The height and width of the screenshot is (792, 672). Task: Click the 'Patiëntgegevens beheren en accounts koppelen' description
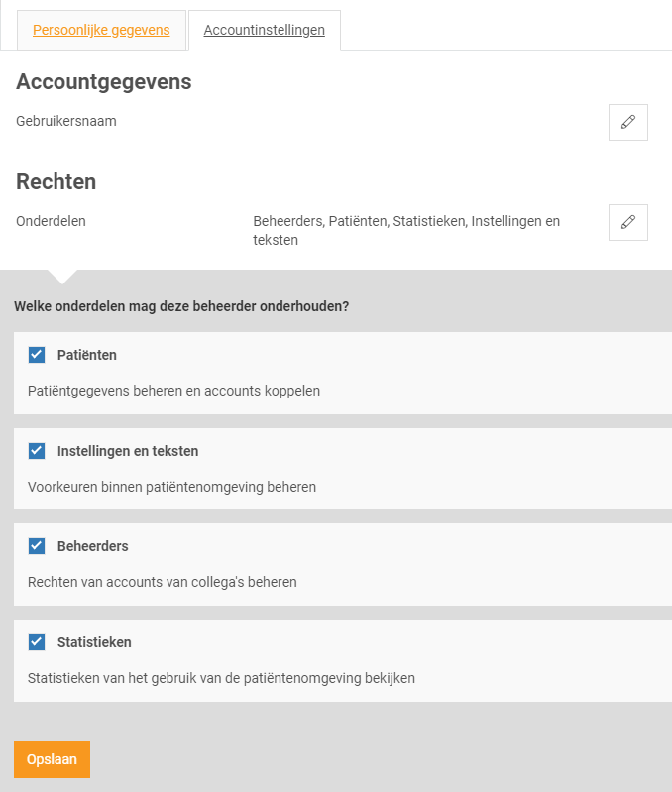tap(173, 391)
